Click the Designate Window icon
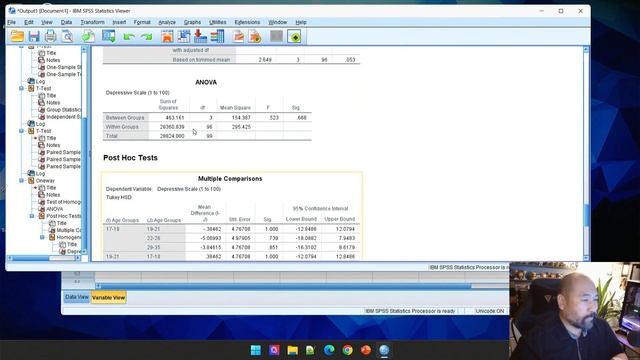 pyautogui.click(x=294, y=36)
